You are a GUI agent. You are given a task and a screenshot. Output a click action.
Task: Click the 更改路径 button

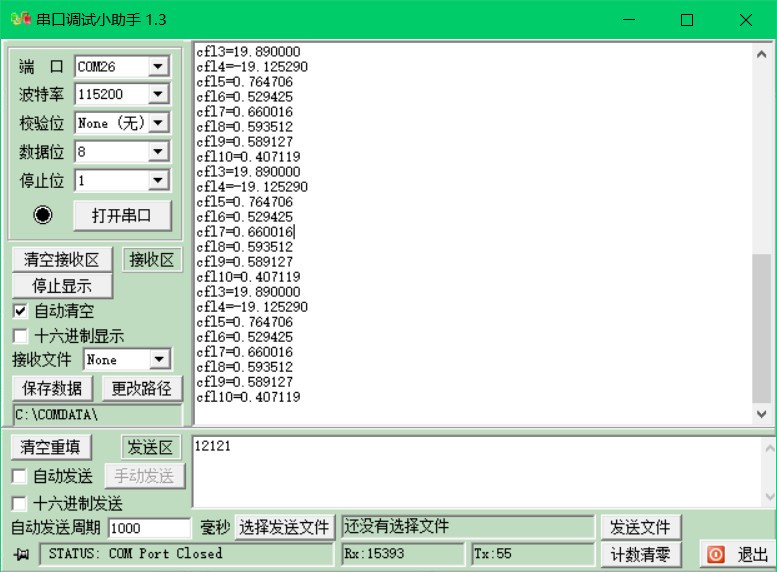(x=142, y=388)
